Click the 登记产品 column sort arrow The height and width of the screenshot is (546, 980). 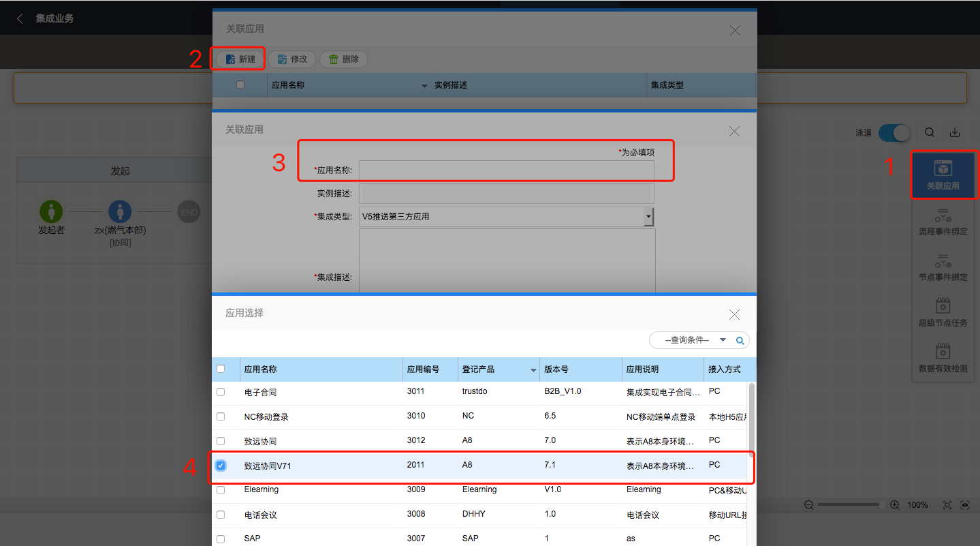tap(533, 370)
